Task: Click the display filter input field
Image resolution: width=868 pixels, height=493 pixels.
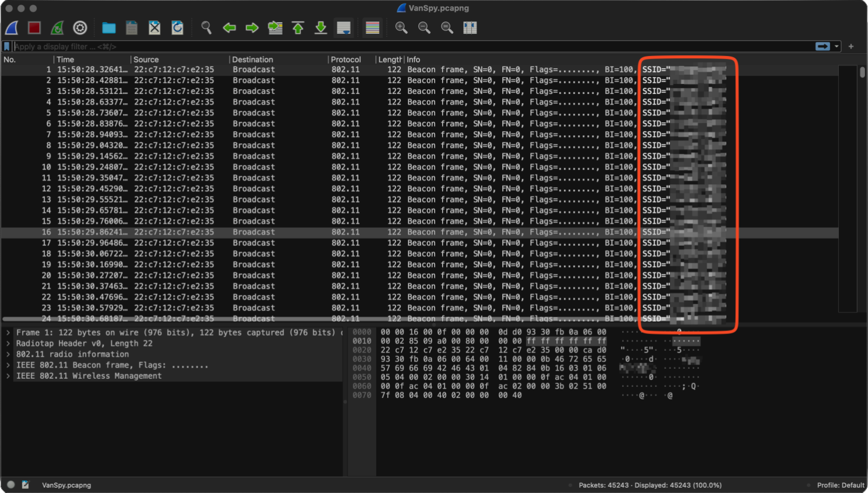Action: (414, 46)
